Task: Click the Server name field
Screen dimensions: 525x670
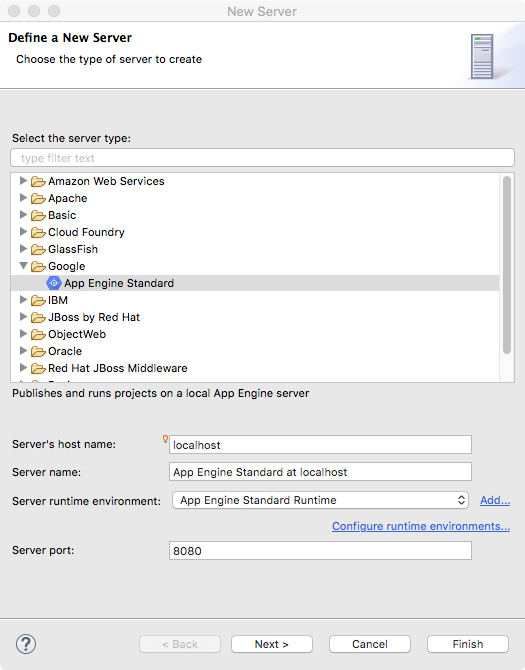Action: (320, 472)
